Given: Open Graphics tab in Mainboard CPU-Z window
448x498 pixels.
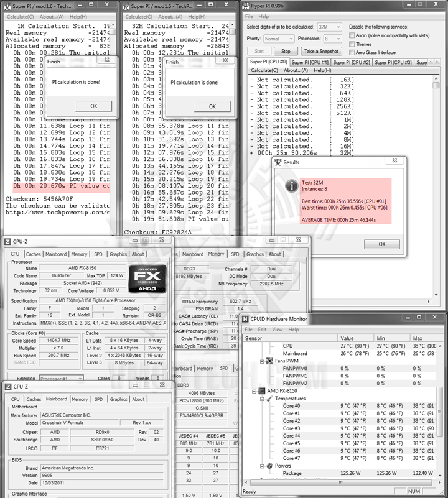Looking at the screenshot, I should [x=119, y=399].
